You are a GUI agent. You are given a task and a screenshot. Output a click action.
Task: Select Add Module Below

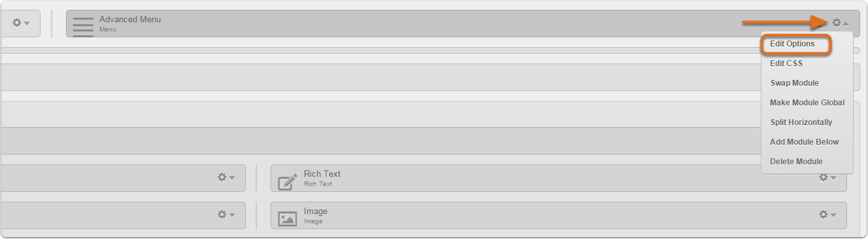pyautogui.click(x=805, y=142)
